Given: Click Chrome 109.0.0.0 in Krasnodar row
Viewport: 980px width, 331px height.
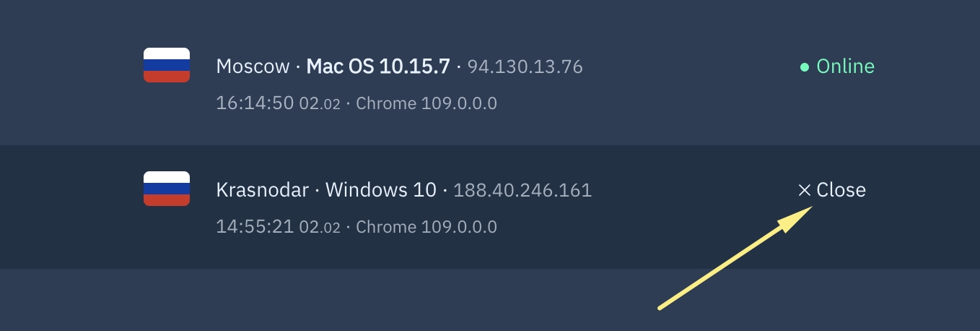Looking at the screenshot, I should pos(426,227).
